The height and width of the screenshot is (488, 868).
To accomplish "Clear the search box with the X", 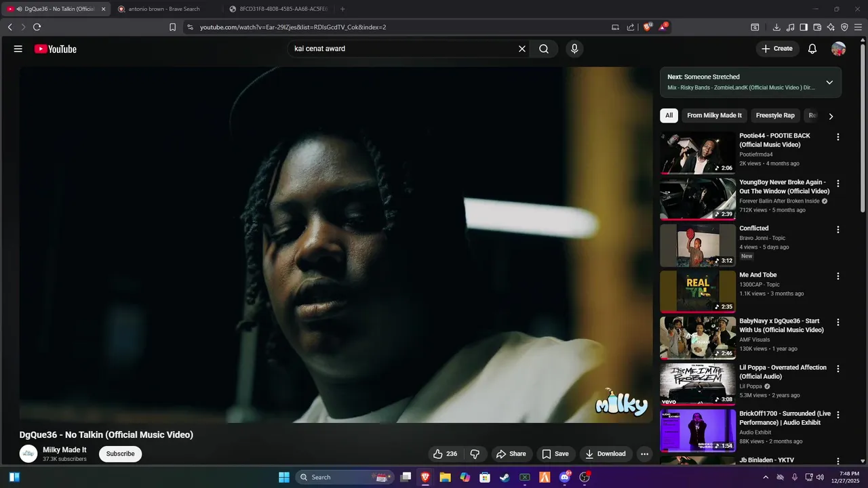I will [x=522, y=49].
